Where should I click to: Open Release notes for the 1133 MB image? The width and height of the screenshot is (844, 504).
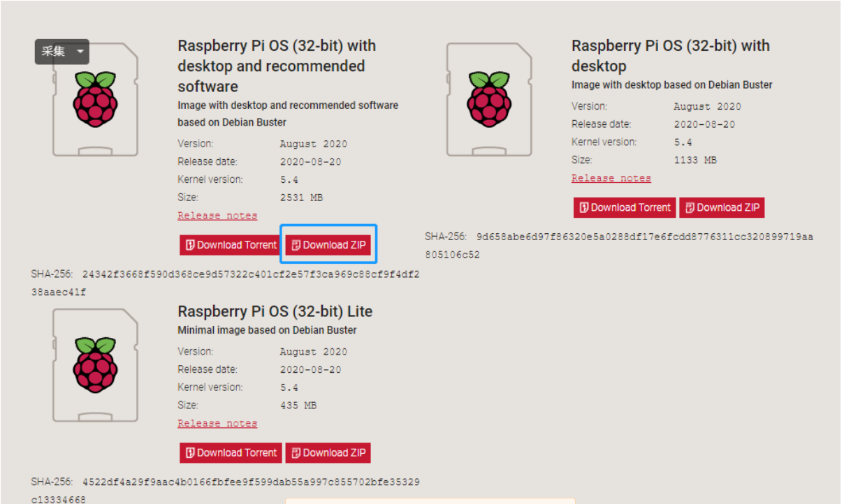coord(611,178)
